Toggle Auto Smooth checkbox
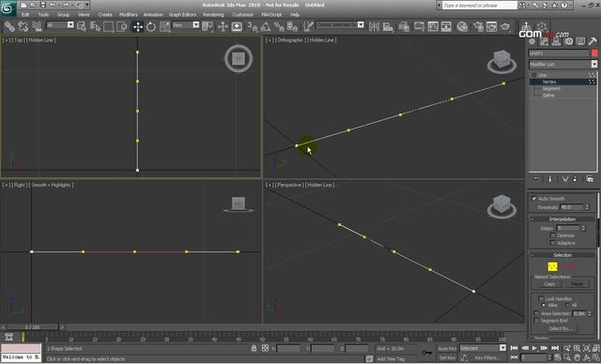 [x=534, y=199]
